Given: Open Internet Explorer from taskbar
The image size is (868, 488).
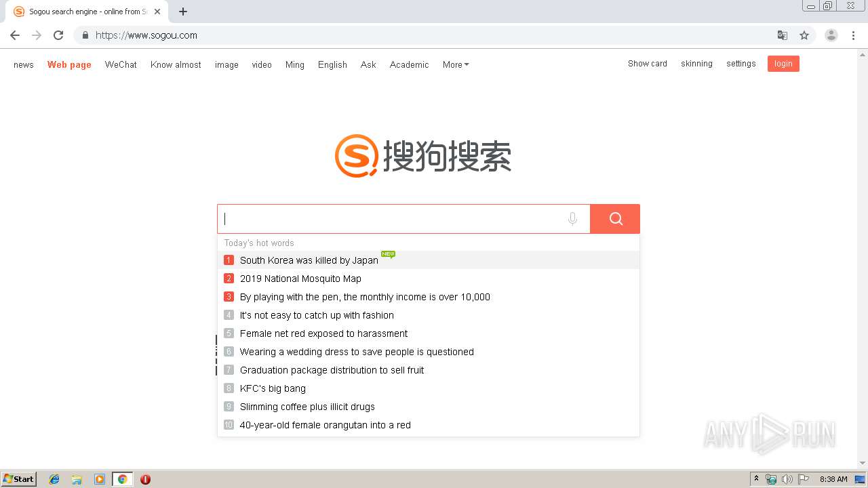Looking at the screenshot, I should click(x=54, y=479).
